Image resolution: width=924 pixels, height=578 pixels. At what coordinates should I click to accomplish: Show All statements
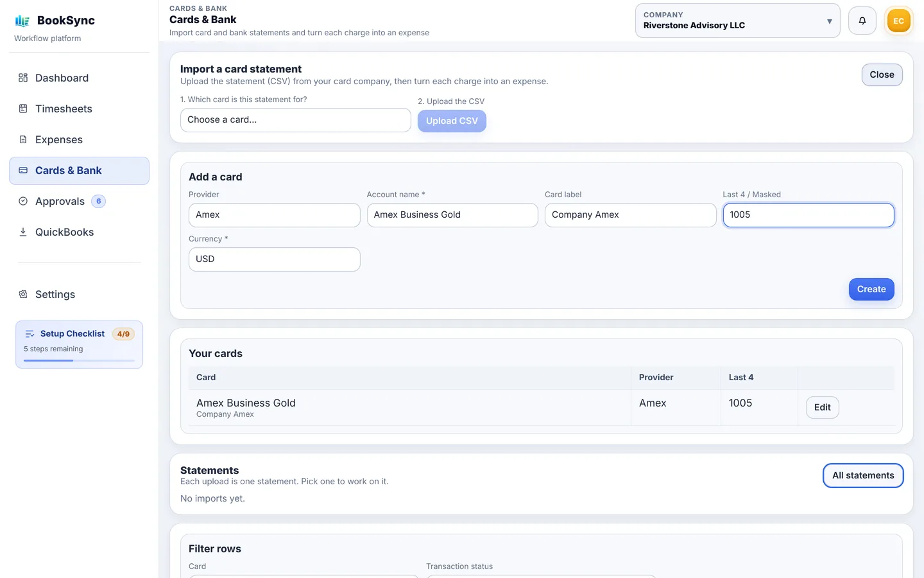[x=863, y=475]
